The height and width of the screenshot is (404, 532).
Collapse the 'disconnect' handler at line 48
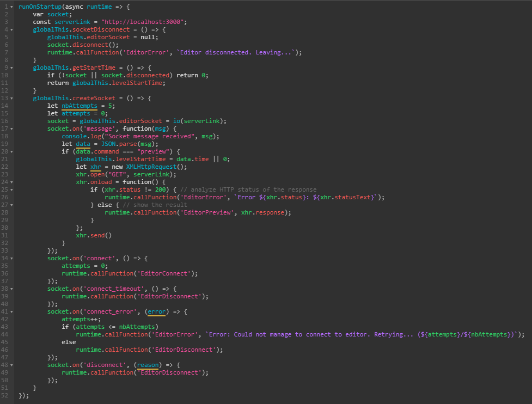pos(12,365)
